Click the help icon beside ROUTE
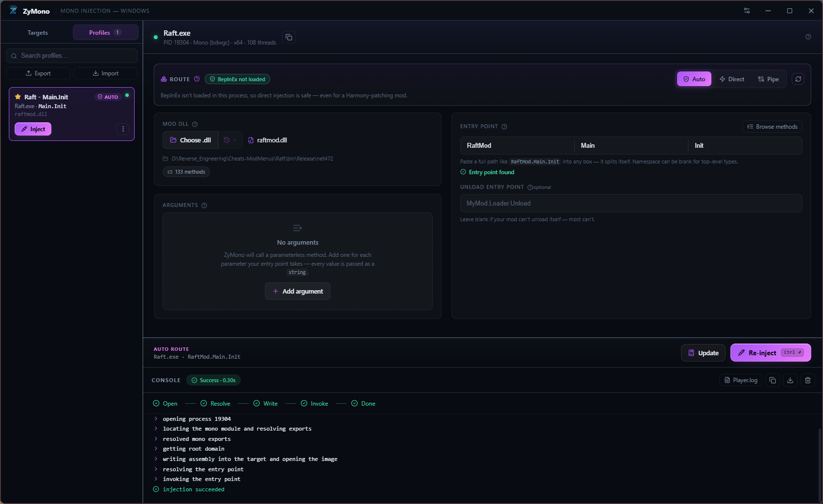This screenshot has width=823, height=504. (x=197, y=79)
